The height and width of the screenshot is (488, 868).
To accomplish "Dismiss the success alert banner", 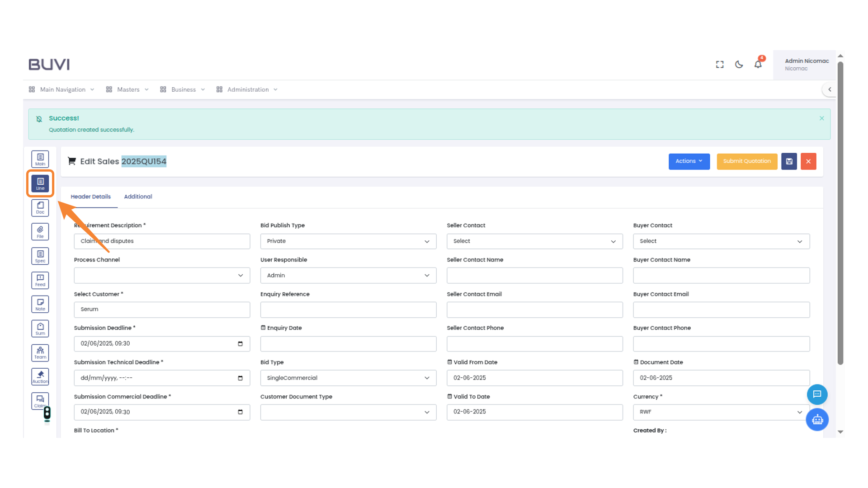I will tap(822, 118).
